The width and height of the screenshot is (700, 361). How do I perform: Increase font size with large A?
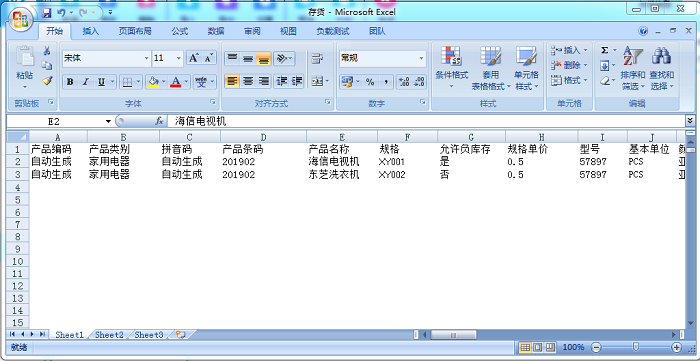(x=193, y=58)
